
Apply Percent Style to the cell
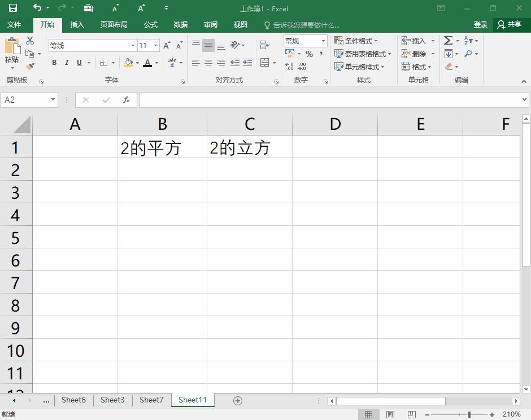pyautogui.click(x=308, y=54)
